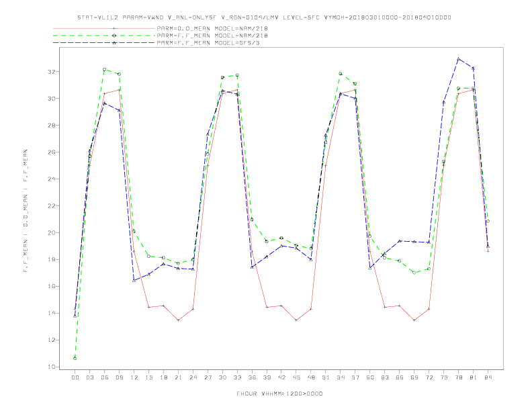This screenshot has height=411, width=532.
Task: Click the blue triangle point at hour 12
Action: point(134,281)
